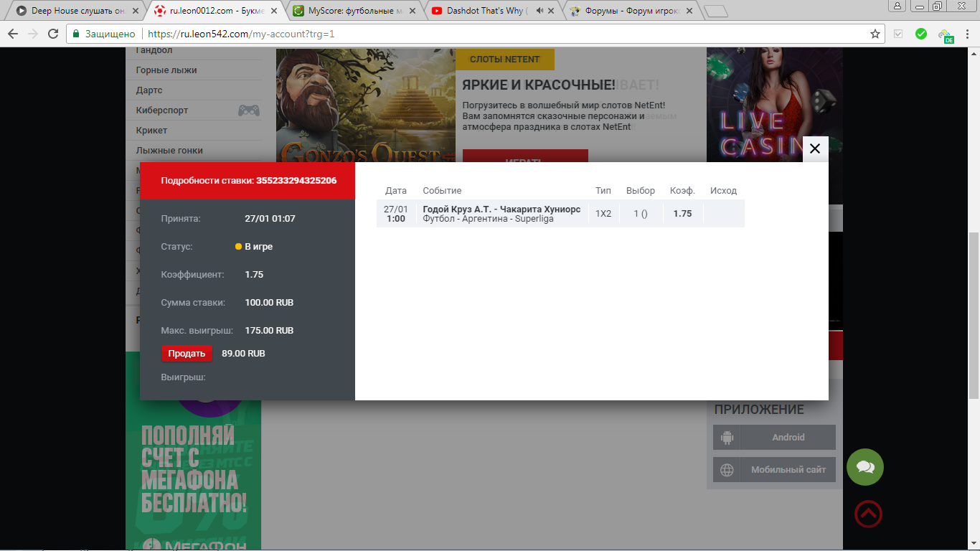Viewport: 980px width, 551px height.
Task: Click the mobile site globe icon
Action: 727,470
